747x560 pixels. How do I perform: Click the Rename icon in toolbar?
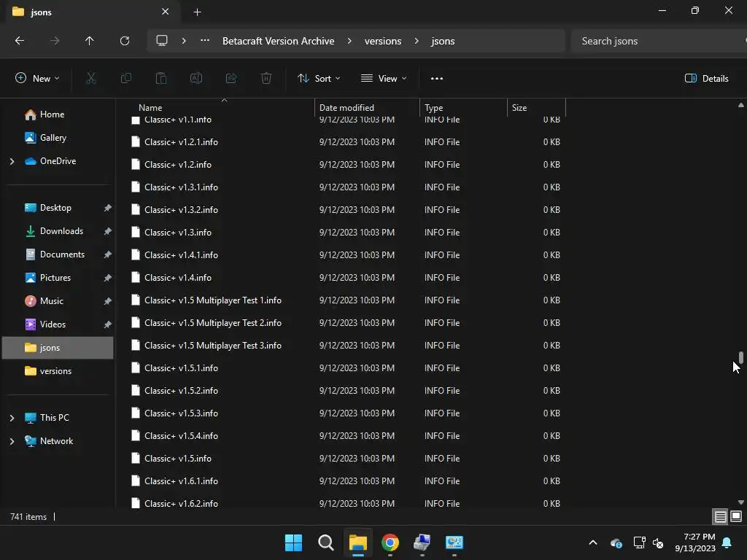click(196, 78)
